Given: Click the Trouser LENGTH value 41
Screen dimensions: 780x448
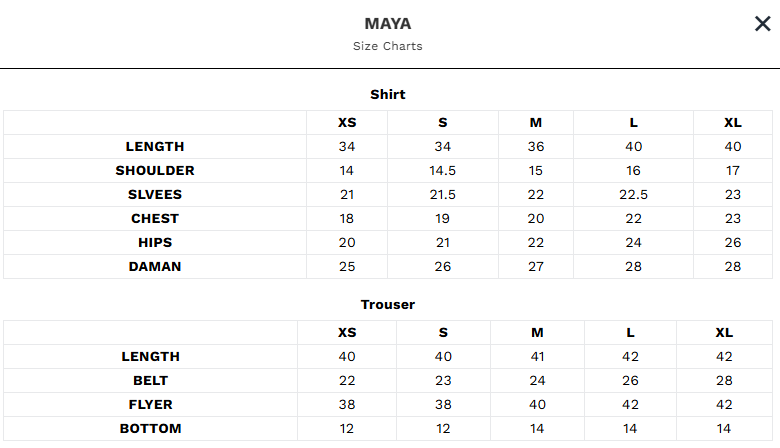Looking at the screenshot, I should [x=536, y=357].
